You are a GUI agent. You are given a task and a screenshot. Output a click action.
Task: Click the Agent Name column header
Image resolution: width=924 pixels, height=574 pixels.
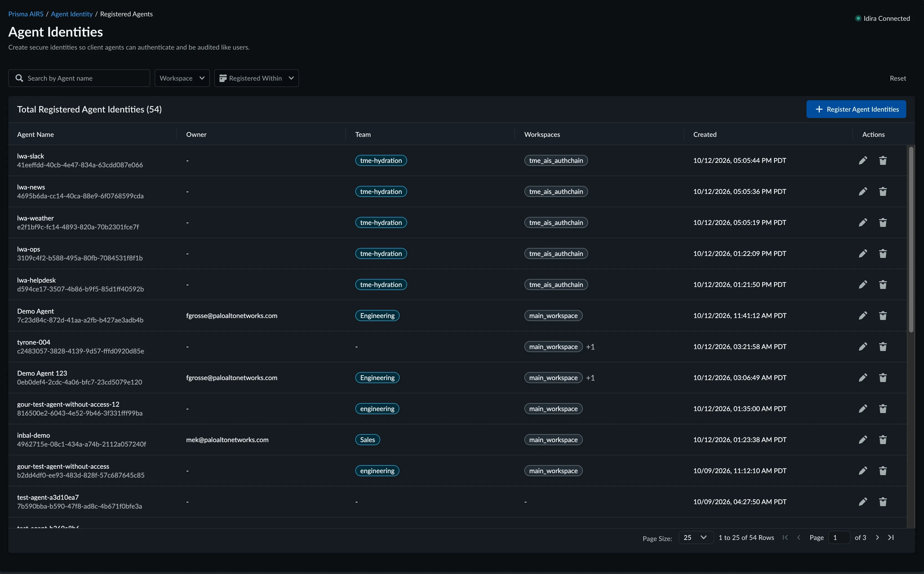pyautogui.click(x=35, y=134)
